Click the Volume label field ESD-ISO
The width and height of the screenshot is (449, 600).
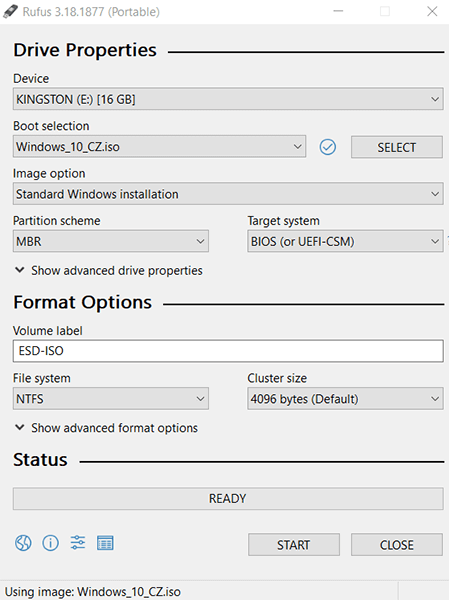pyautogui.click(x=228, y=351)
